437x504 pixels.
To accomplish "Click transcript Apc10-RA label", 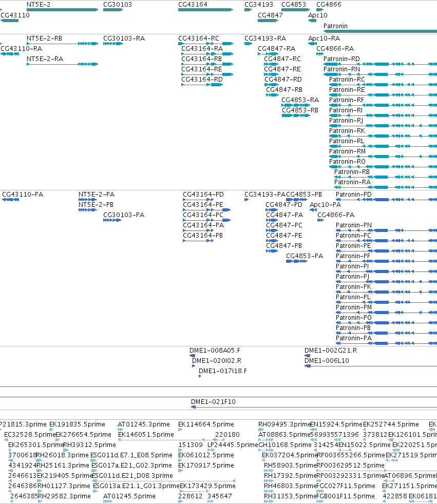I will (324, 38).
